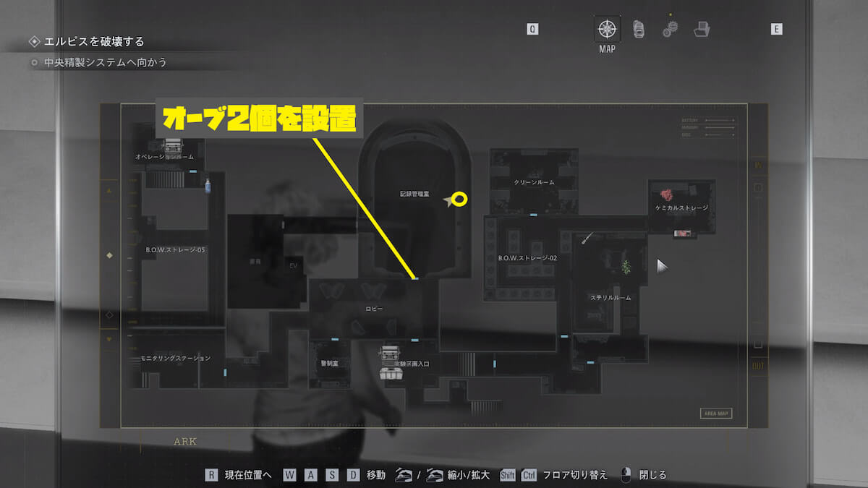868x488 pixels.
Task: Open the inventory backpack icon in top bar
Action: point(639,29)
